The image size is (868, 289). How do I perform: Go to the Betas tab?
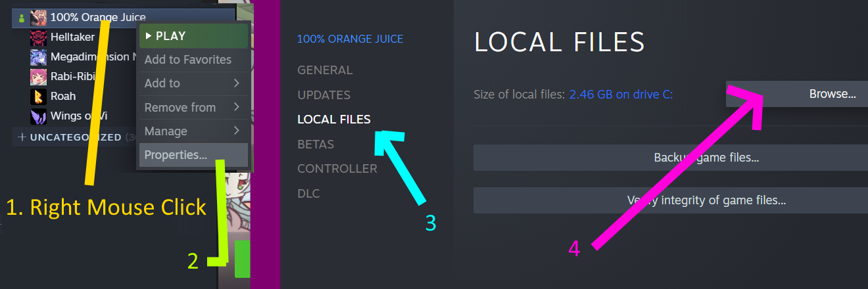pyautogui.click(x=316, y=144)
